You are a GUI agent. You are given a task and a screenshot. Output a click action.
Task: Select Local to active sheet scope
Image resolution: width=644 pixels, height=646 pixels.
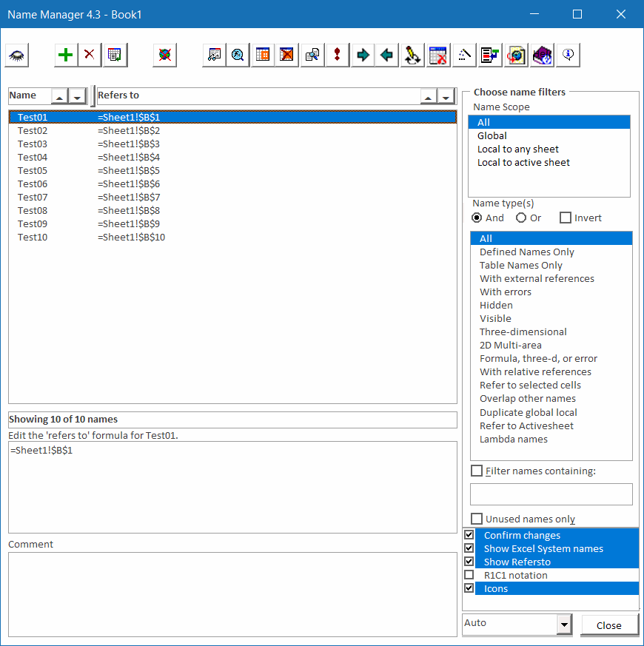pyautogui.click(x=549, y=162)
